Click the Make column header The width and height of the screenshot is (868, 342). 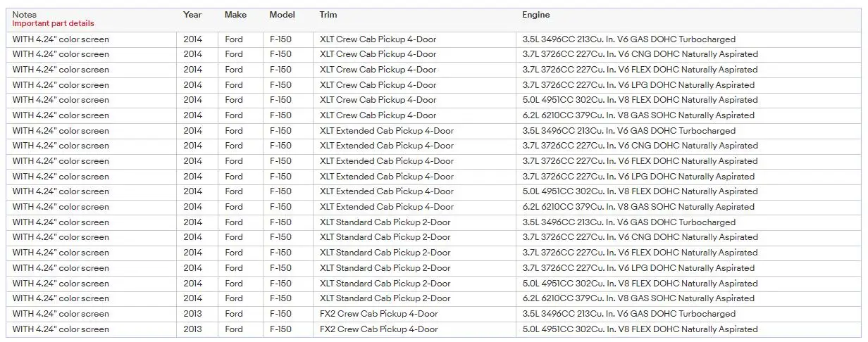pyautogui.click(x=235, y=14)
